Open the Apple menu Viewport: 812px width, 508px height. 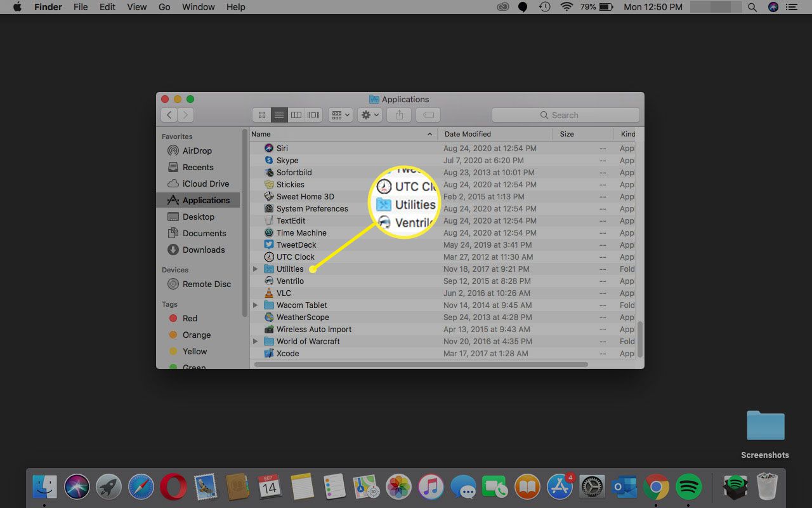pyautogui.click(x=17, y=7)
